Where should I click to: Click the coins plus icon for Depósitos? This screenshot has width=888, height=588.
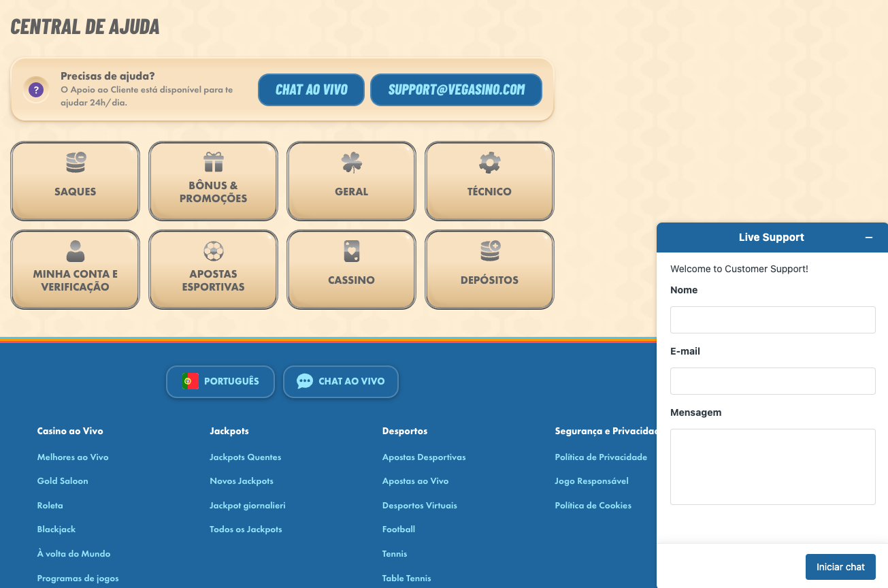point(489,251)
